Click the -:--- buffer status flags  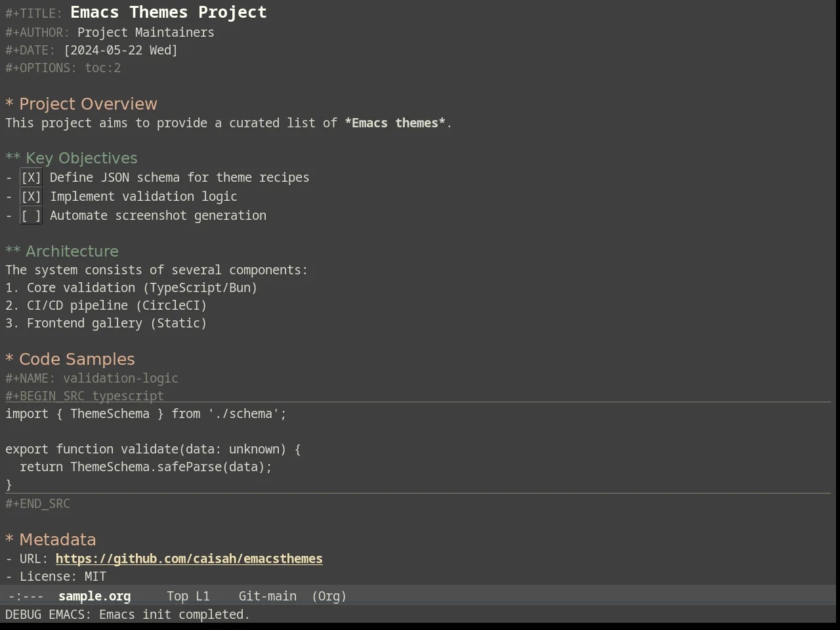tap(26, 596)
